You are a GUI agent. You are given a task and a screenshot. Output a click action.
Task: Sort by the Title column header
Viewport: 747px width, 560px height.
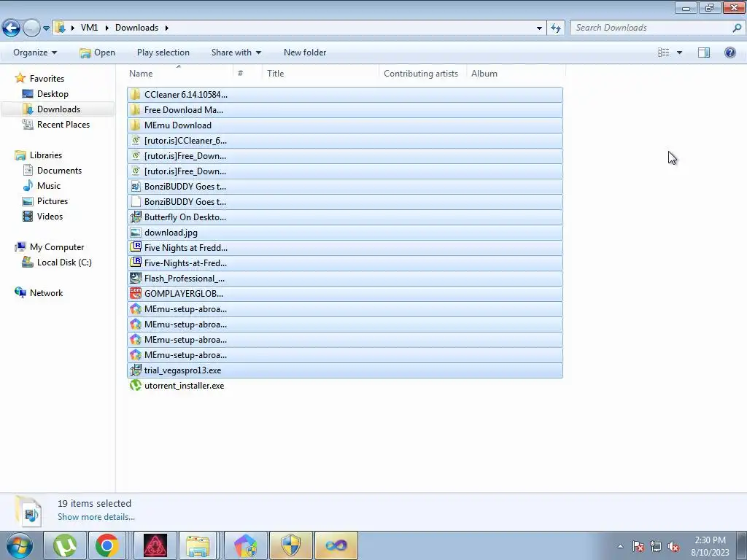[x=320, y=74]
